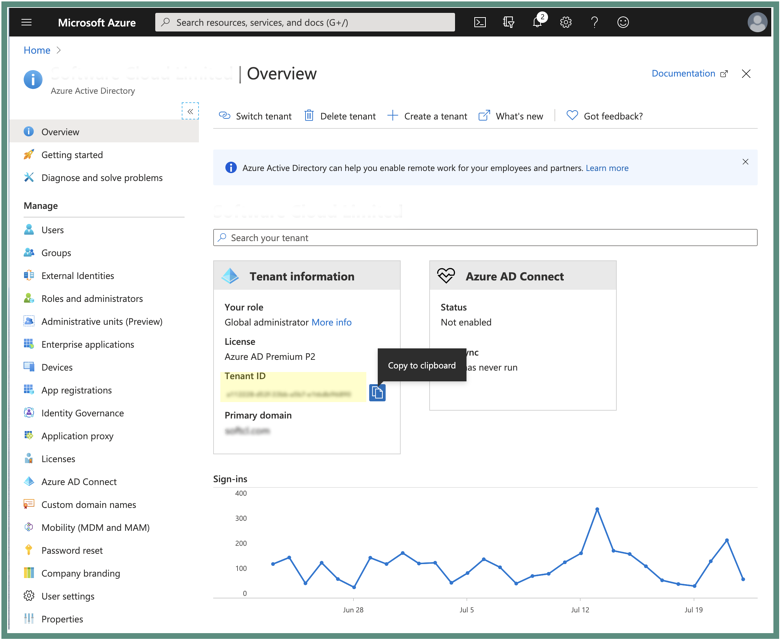This screenshot has height=641, width=782.
Task: Open App registrations in sidebar
Action: click(x=76, y=390)
